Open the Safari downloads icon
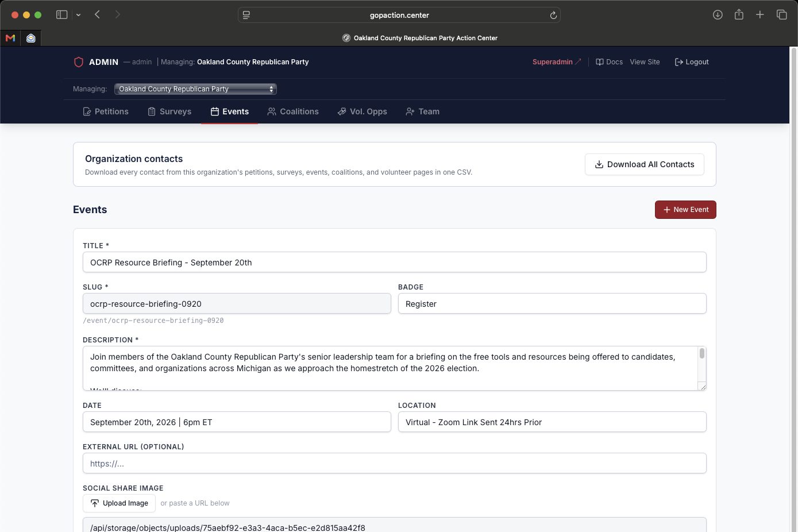Image resolution: width=798 pixels, height=532 pixels. [718, 15]
